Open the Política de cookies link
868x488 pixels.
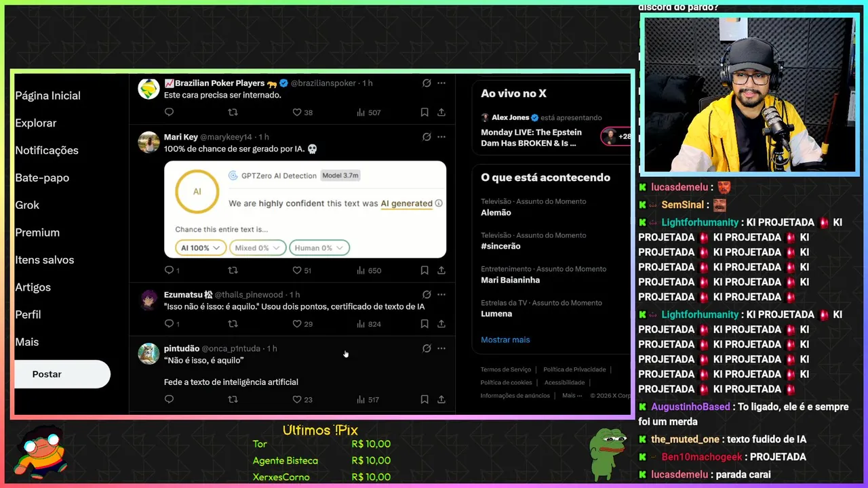(506, 382)
